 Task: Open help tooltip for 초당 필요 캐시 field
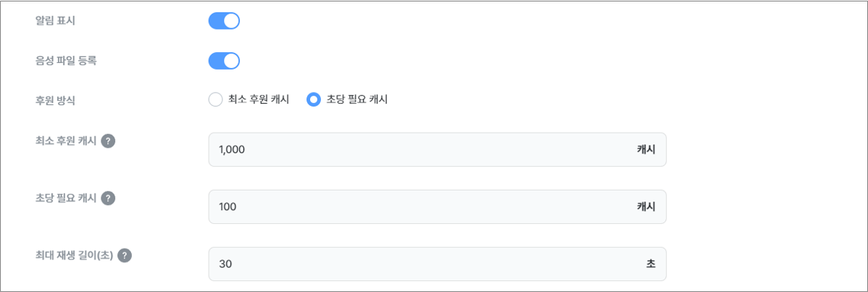tap(108, 199)
